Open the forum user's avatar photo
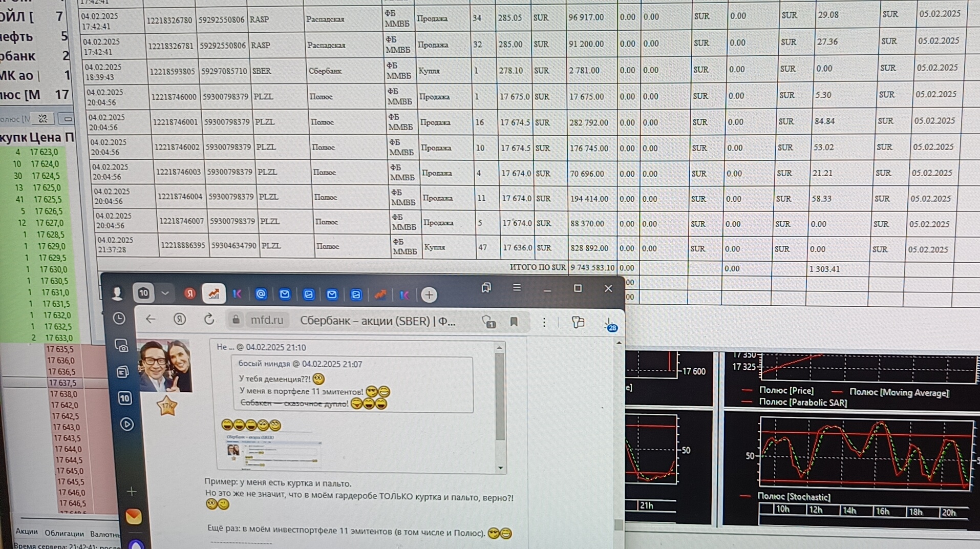 click(x=166, y=366)
